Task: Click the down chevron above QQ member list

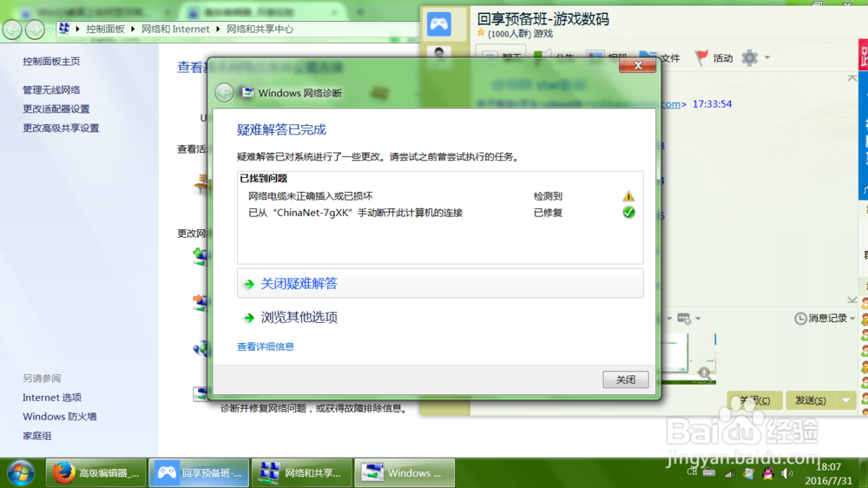Action: (x=852, y=300)
